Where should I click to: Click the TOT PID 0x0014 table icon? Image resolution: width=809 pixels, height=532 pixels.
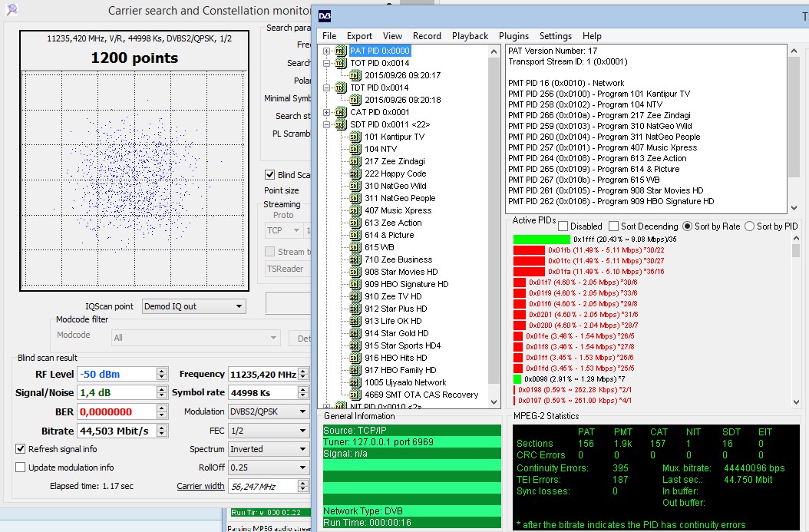[x=341, y=63]
